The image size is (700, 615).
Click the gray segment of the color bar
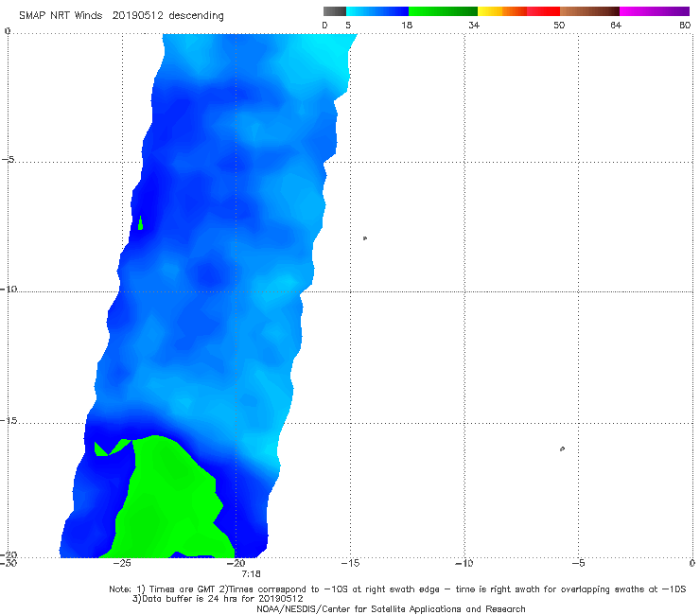[x=335, y=11]
